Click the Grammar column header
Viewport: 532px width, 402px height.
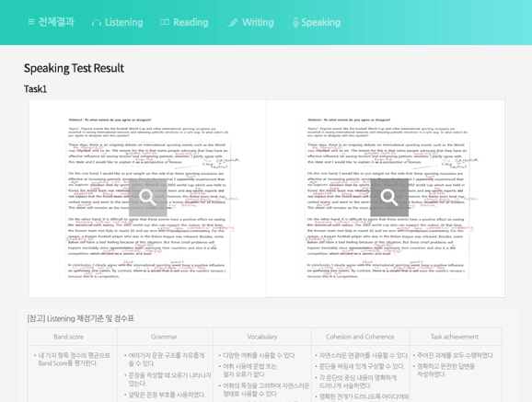[164, 337]
